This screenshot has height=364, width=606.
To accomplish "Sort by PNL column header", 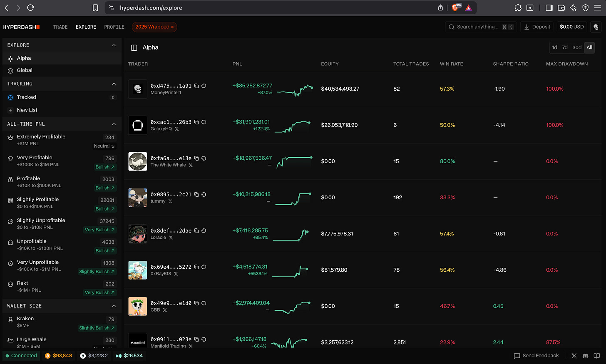I will point(237,64).
